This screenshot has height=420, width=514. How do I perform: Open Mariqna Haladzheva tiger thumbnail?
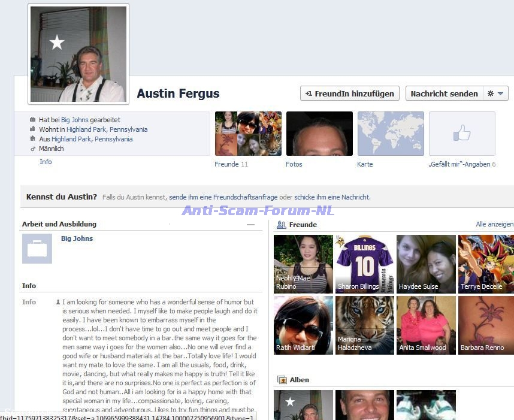pos(364,325)
